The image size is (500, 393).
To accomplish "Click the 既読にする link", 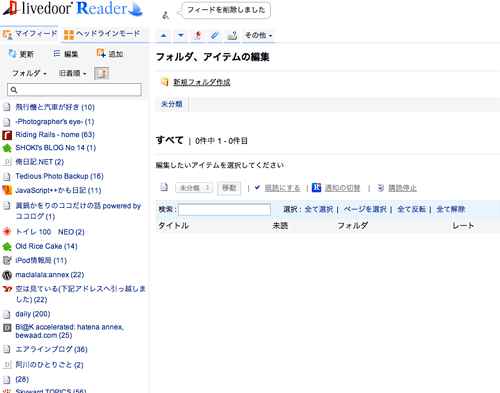I will click(282, 188).
